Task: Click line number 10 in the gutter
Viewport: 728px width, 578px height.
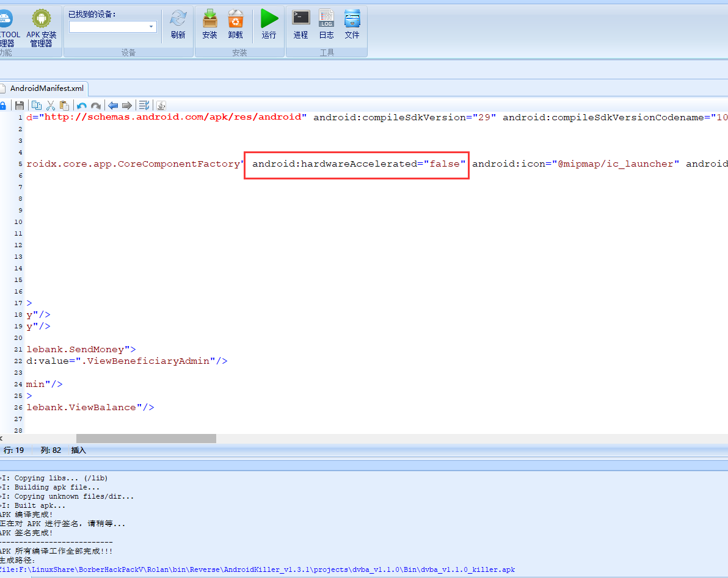Action: tap(18, 222)
